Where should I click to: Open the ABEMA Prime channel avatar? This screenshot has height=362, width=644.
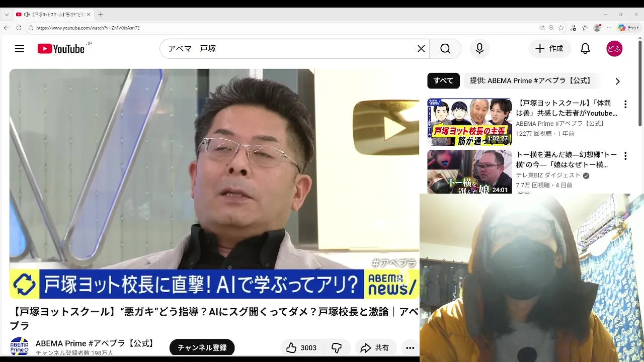(x=20, y=347)
